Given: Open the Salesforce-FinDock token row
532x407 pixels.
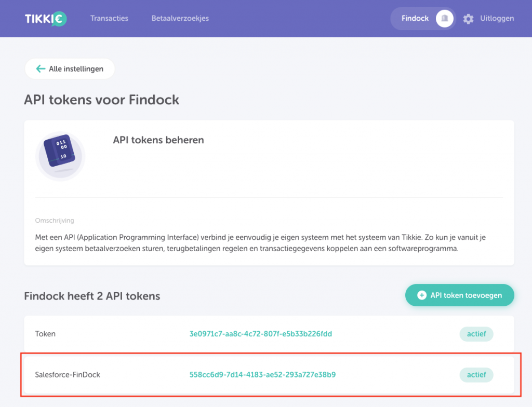Looking at the screenshot, I should pyautogui.click(x=68, y=374).
